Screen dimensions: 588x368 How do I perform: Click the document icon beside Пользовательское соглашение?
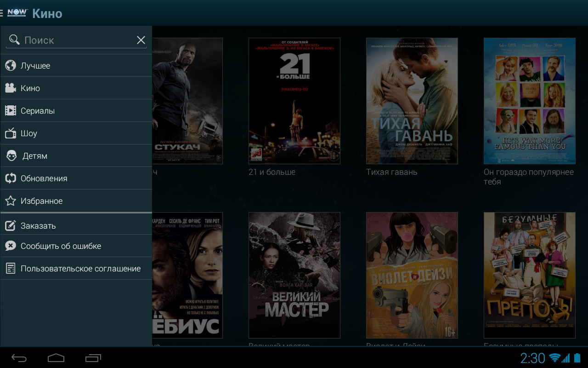tap(11, 269)
